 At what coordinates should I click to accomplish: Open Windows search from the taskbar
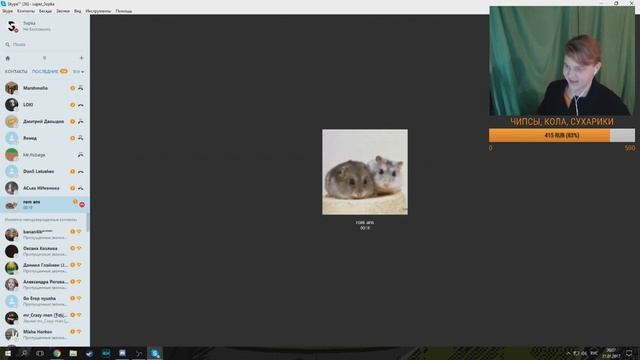[24, 353]
